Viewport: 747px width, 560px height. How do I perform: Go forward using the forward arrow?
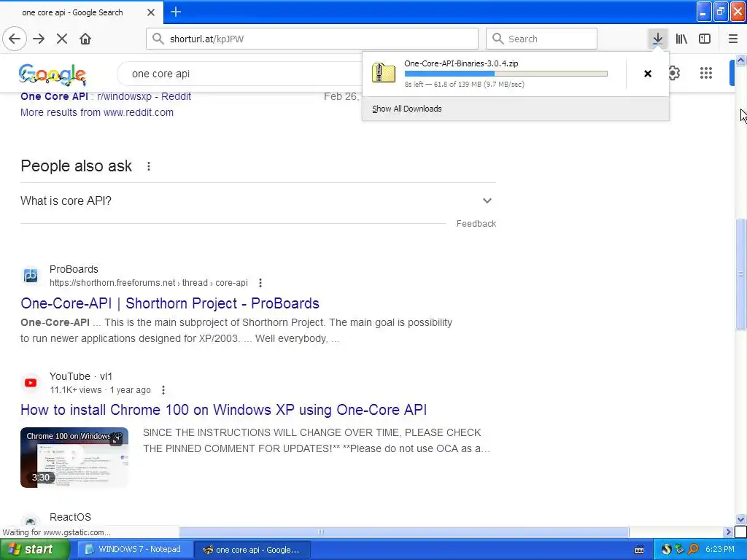[39, 39]
